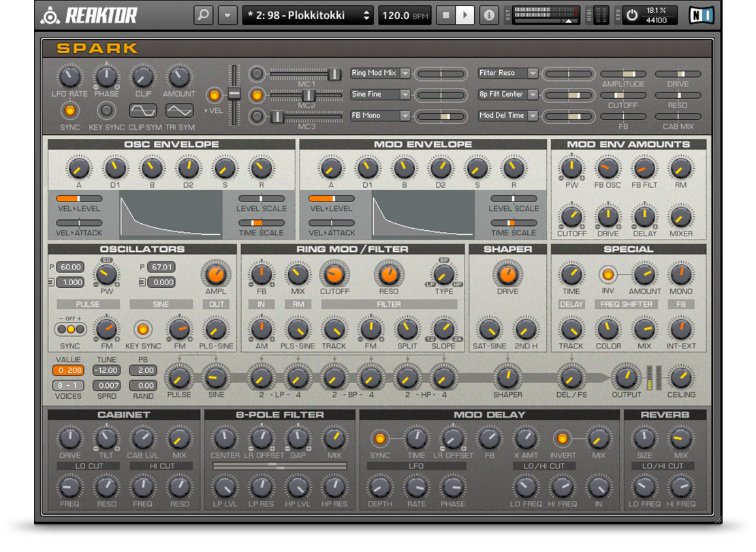Click the VALUE field 0.208

click(x=69, y=370)
